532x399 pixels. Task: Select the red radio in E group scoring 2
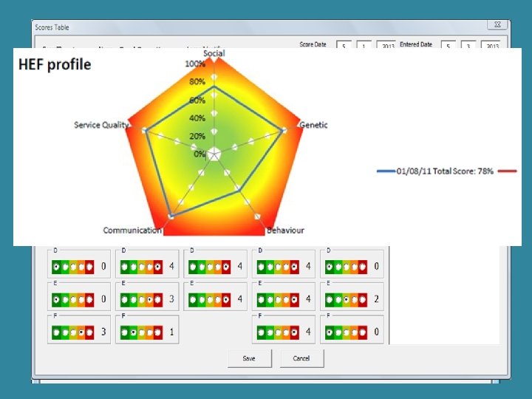362,299
